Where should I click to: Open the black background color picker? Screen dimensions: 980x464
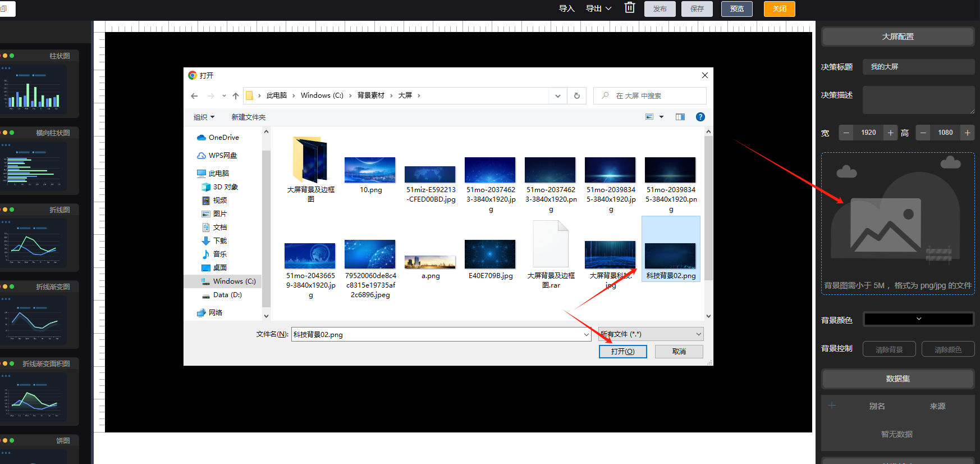[918, 319]
